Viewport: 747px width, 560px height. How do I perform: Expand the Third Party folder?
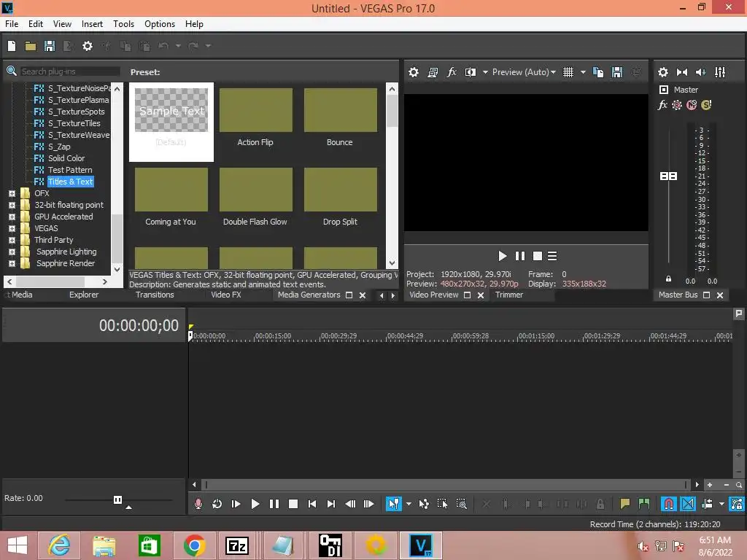[12, 240]
